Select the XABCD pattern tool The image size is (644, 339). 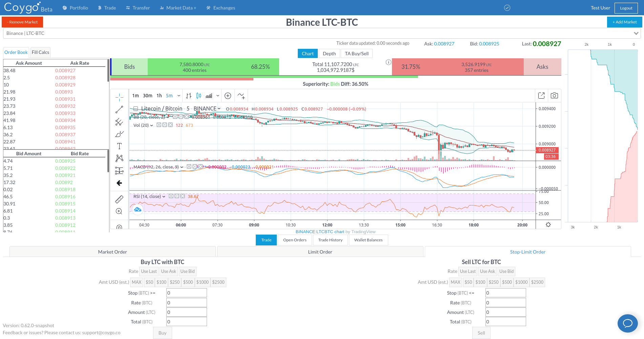click(x=119, y=158)
